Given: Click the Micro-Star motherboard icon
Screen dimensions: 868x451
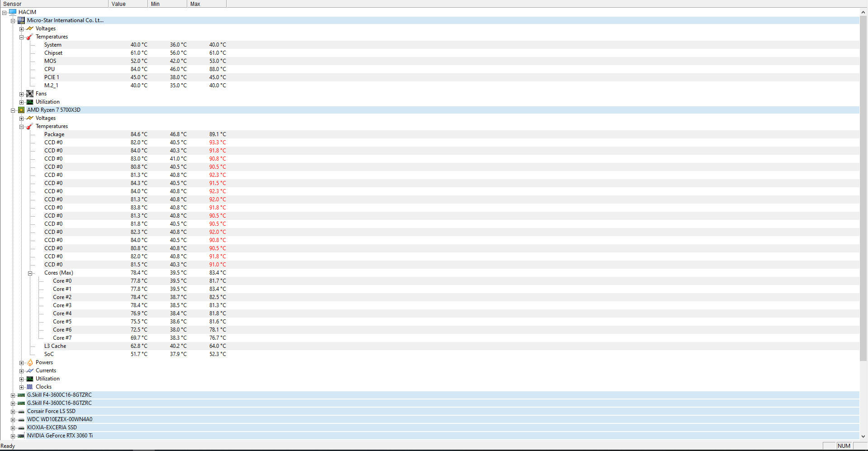Looking at the screenshot, I should click(21, 20).
